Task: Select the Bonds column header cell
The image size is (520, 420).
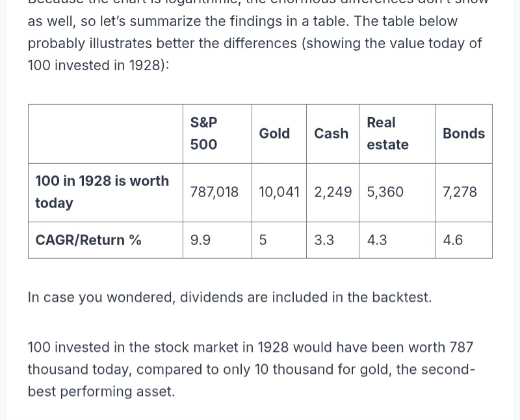Action: click(x=463, y=133)
